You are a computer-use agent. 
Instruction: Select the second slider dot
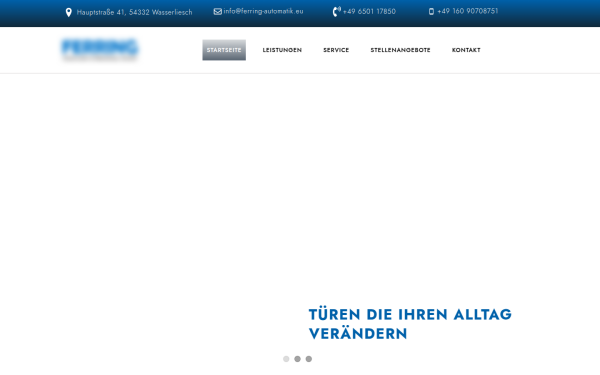297,359
